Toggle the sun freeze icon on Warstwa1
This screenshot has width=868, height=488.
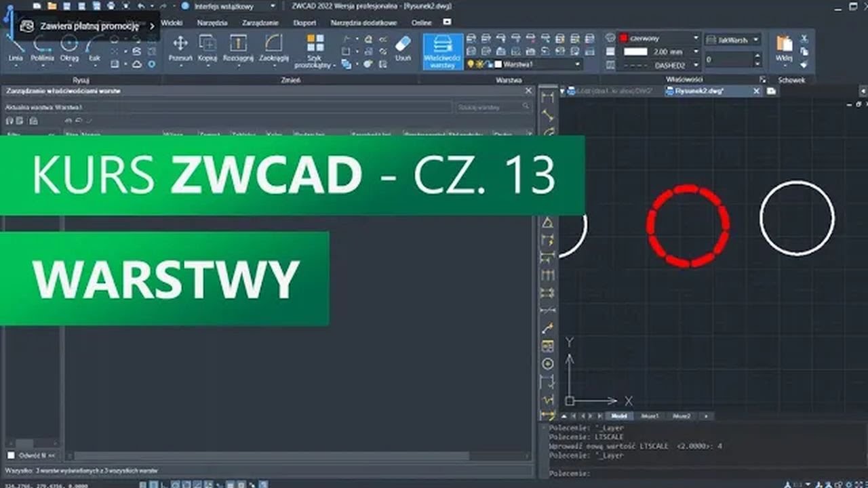coord(479,64)
